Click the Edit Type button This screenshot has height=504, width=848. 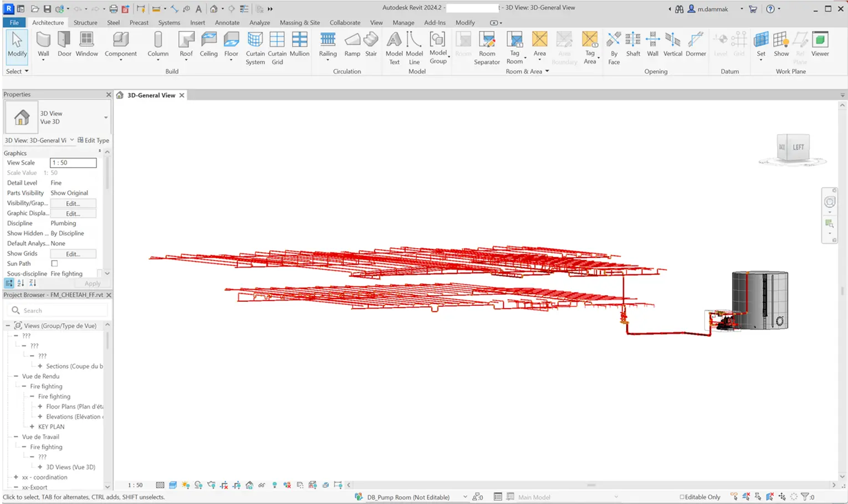coord(93,140)
